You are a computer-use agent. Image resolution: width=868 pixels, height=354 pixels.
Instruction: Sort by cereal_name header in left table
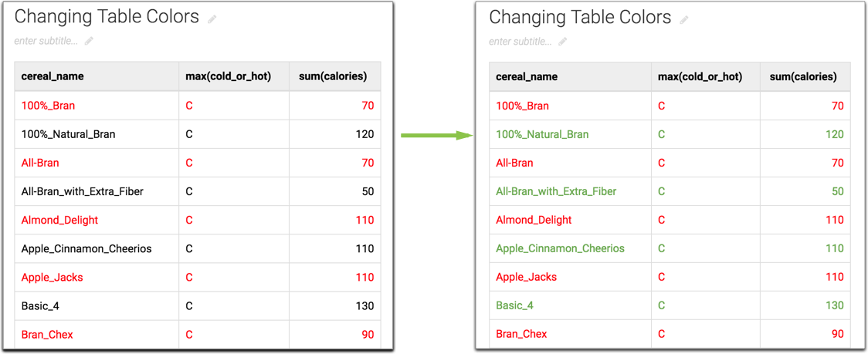[x=53, y=76]
